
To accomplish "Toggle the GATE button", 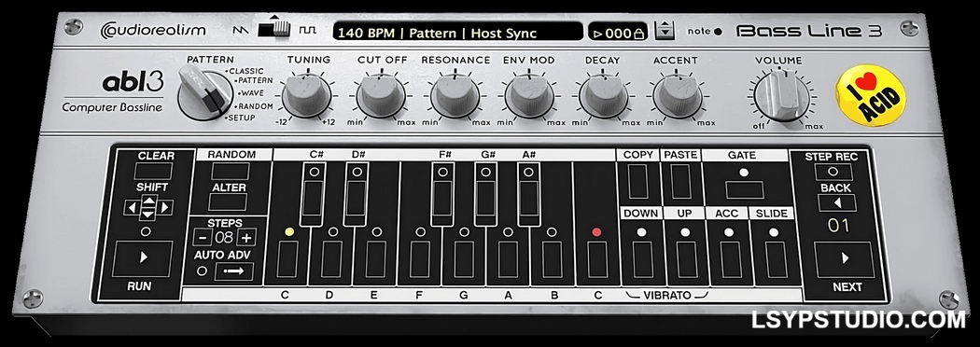I will [744, 189].
